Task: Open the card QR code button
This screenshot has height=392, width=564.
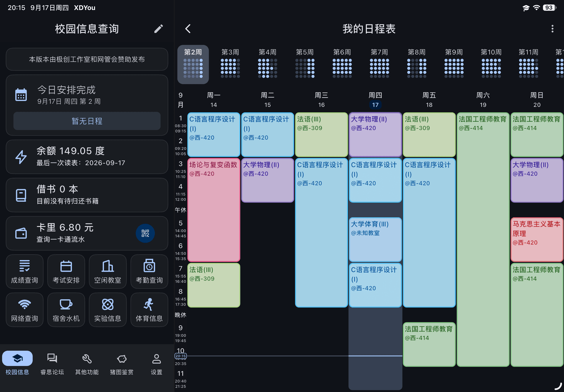Action: 145,233
